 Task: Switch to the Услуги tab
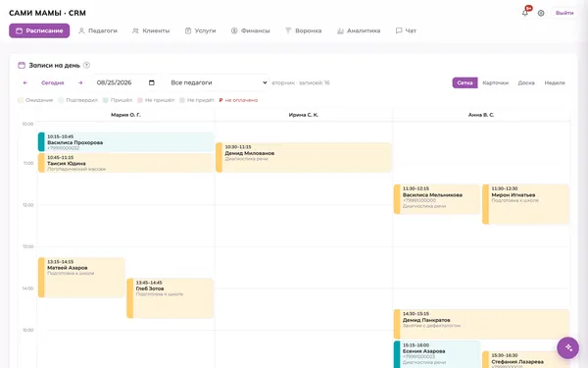click(x=201, y=30)
